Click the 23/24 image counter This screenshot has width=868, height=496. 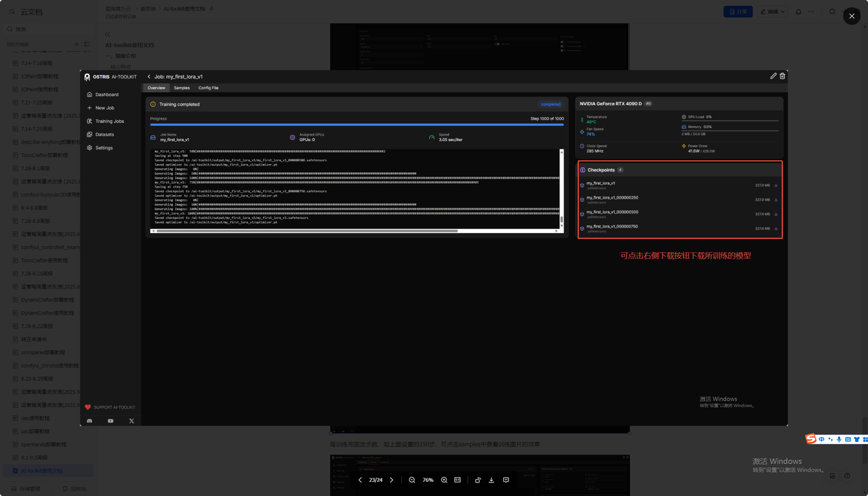pyautogui.click(x=376, y=480)
